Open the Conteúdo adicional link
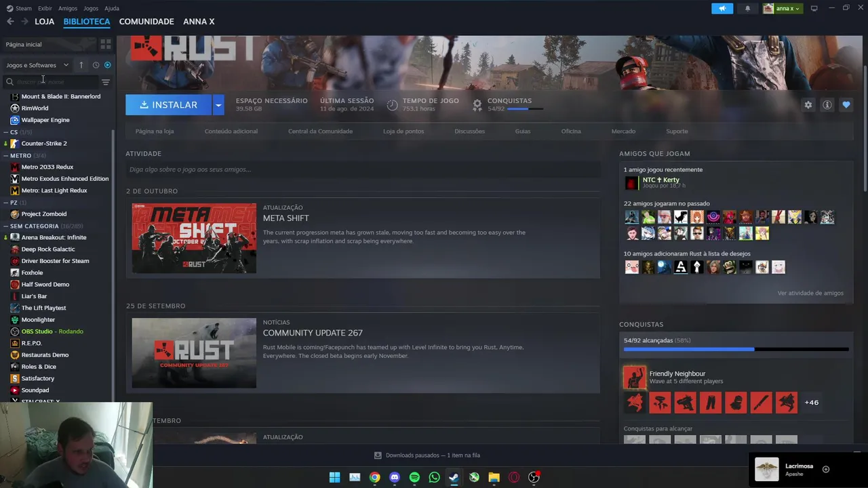This screenshot has height=488, width=868. click(231, 131)
